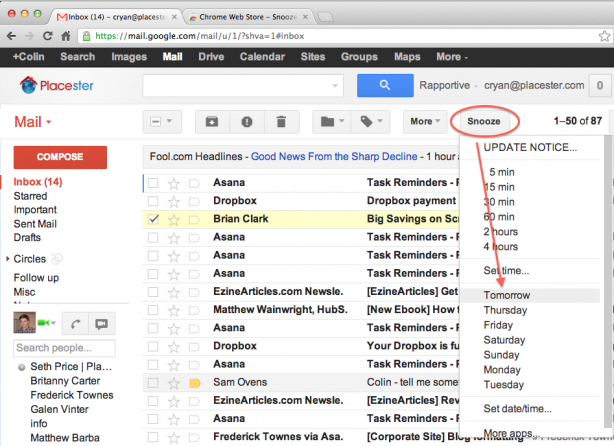This screenshot has width=614, height=446.
Task: Reload the page with refresh icon
Action: coord(47,36)
